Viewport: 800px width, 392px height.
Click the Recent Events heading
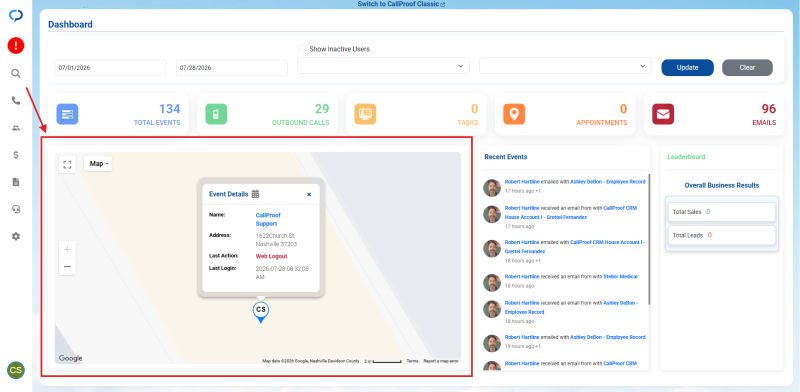tap(506, 157)
